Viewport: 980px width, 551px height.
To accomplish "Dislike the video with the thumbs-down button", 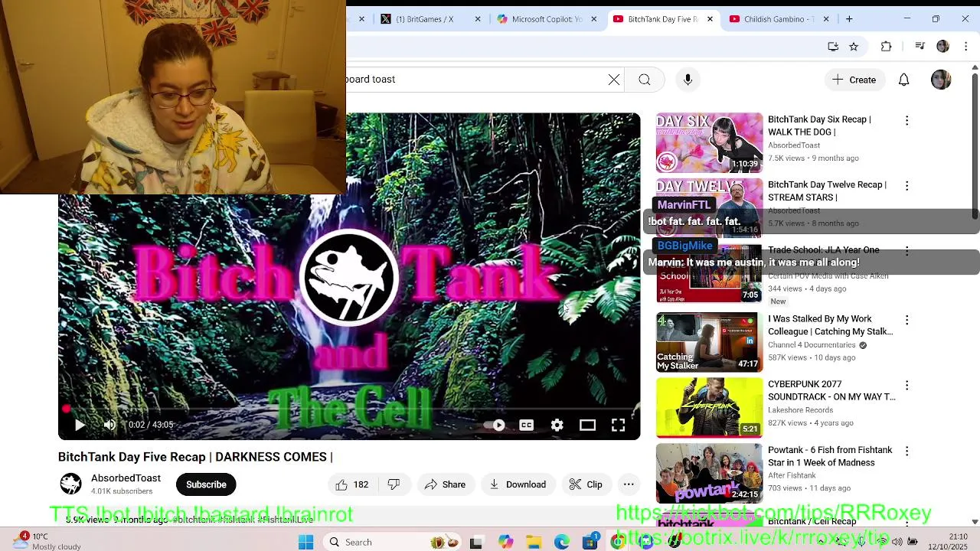I will (394, 484).
